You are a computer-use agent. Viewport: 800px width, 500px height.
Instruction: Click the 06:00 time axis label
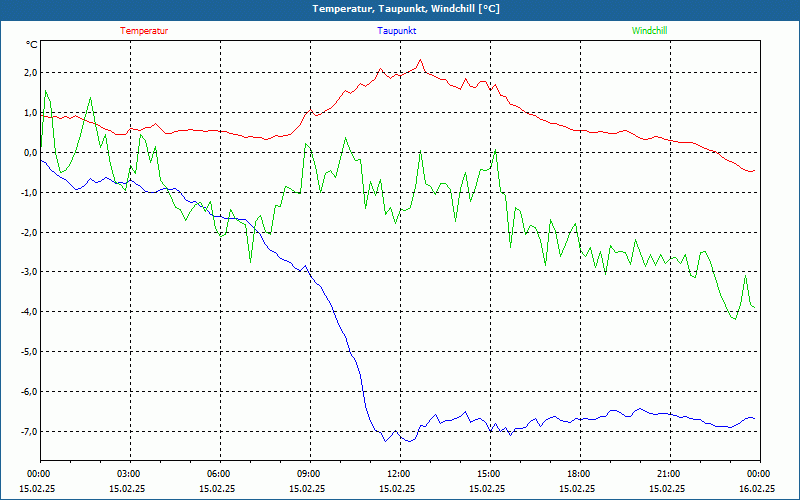pos(220,473)
